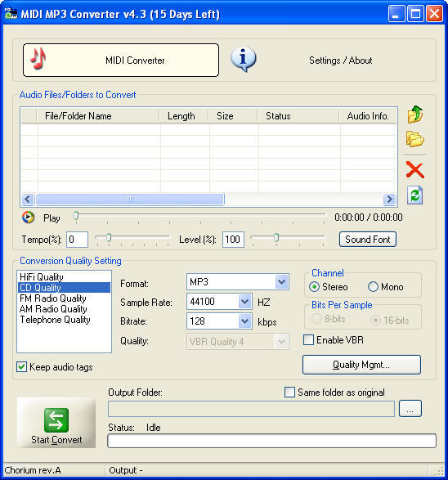The height and width of the screenshot is (480, 448).
Task: Click the 0:00:00 / 0:00:00 time display
Action: pos(369,218)
